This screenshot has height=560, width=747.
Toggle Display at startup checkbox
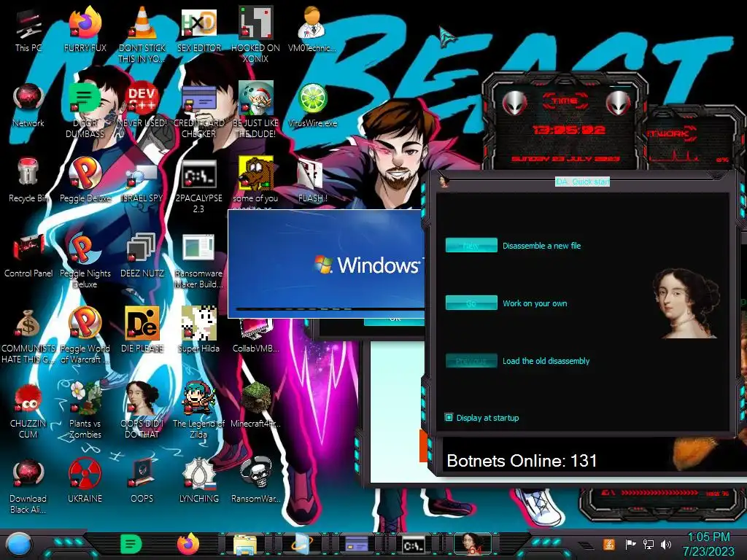(x=449, y=418)
